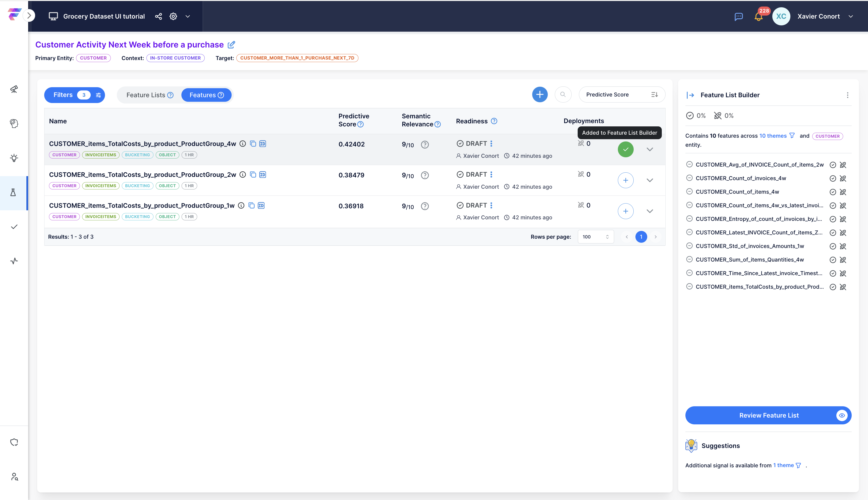Screen dimensions: 868x500
Task: Click the blue add feature plus button
Action: pyautogui.click(x=540, y=94)
